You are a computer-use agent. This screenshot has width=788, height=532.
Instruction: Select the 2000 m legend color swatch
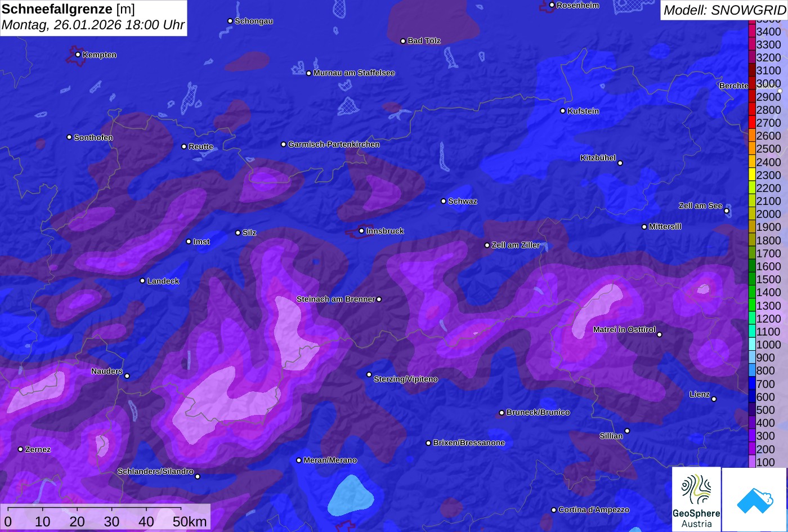tap(751, 214)
